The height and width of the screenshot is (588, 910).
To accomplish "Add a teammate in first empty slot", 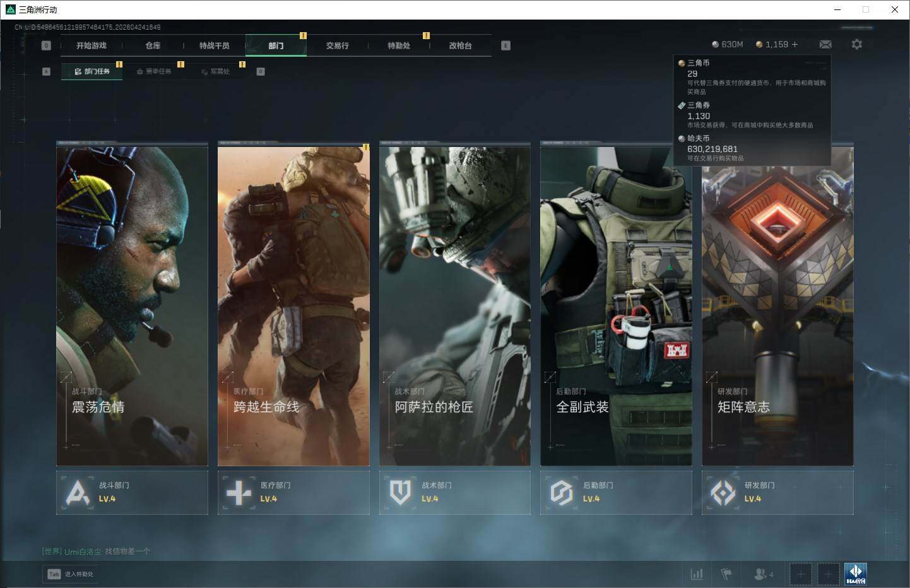I will [x=801, y=574].
